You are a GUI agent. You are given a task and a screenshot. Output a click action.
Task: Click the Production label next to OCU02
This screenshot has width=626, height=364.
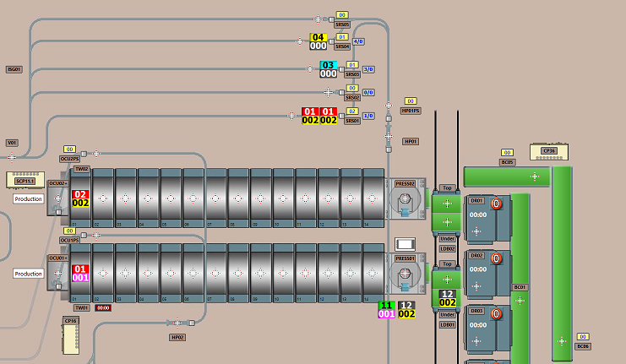coord(28,199)
